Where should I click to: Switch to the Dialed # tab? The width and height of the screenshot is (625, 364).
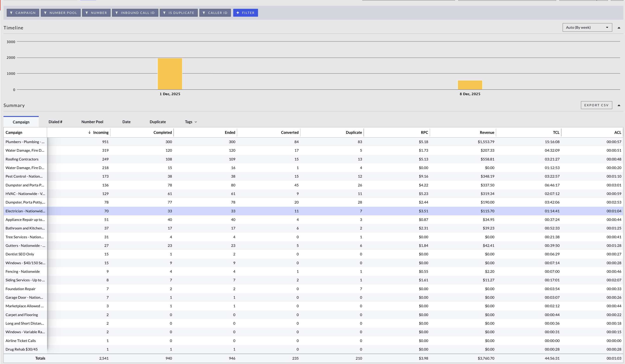55,122
